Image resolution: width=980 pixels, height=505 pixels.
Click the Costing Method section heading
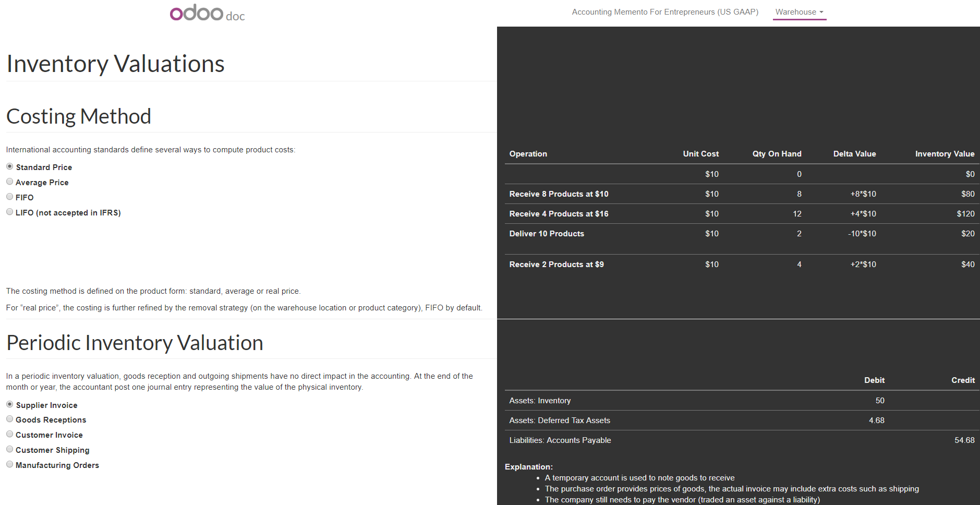pos(79,116)
